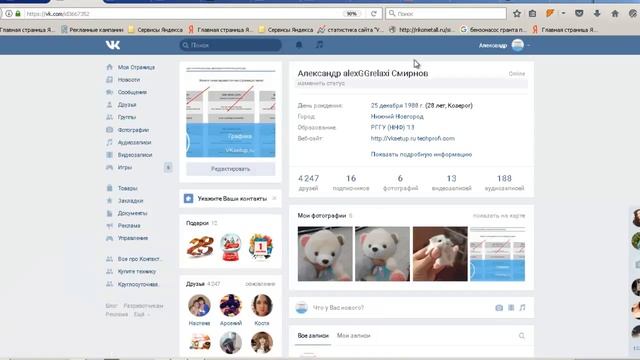Click изменить статус under the name
Viewport: 640px width, 360px height.
point(321,83)
